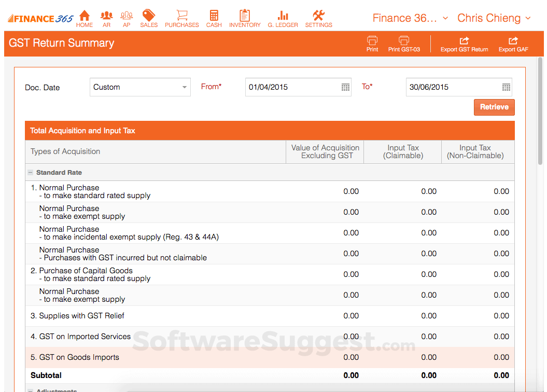Open the From date calendar picker
This screenshot has height=392, width=547.
click(x=345, y=87)
